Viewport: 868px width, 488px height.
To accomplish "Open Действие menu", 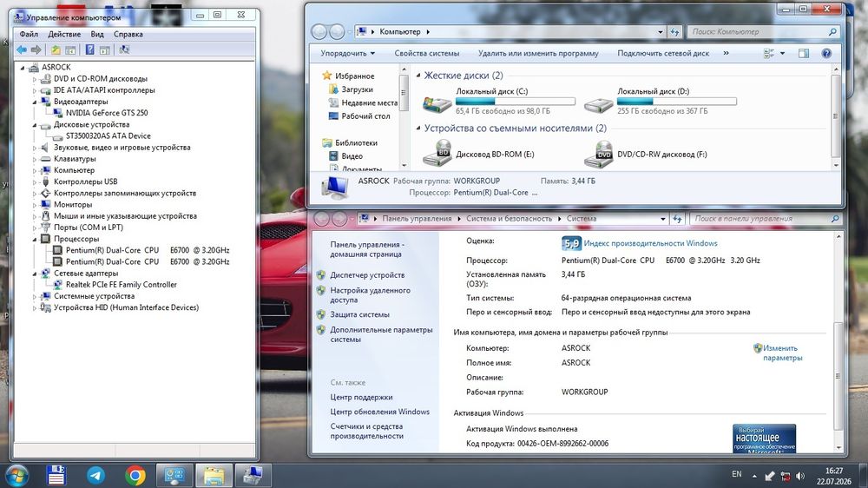I will (64, 35).
